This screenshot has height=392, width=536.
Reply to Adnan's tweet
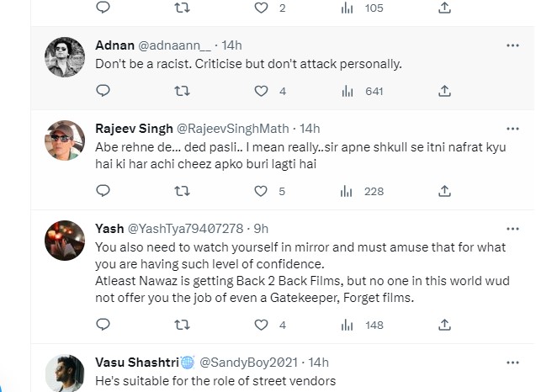(x=103, y=91)
